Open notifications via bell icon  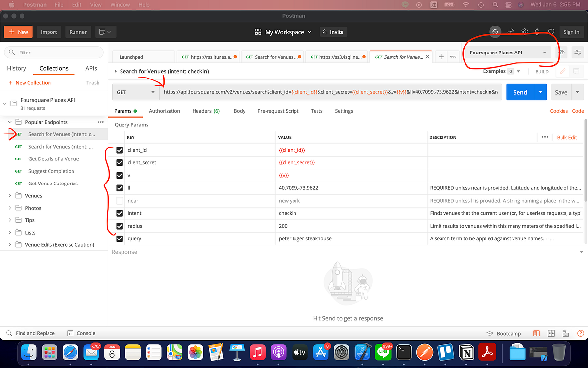(x=537, y=31)
